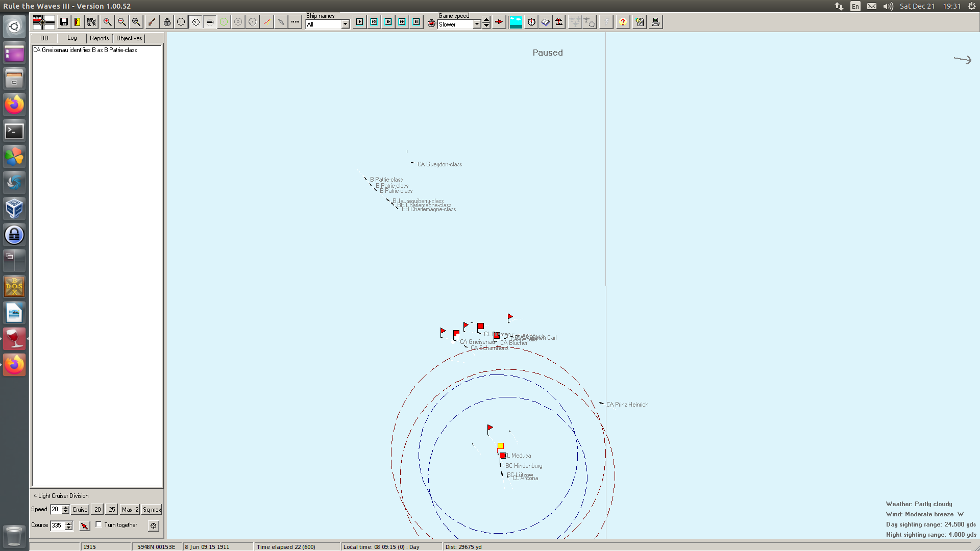
Task: Open the book icon in toolbar
Action: click(546, 22)
